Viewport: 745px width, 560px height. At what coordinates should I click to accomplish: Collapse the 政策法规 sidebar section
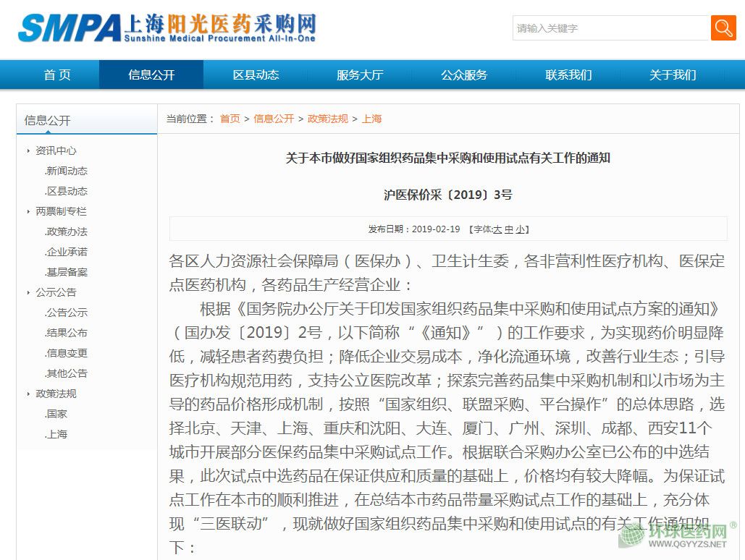point(55,394)
